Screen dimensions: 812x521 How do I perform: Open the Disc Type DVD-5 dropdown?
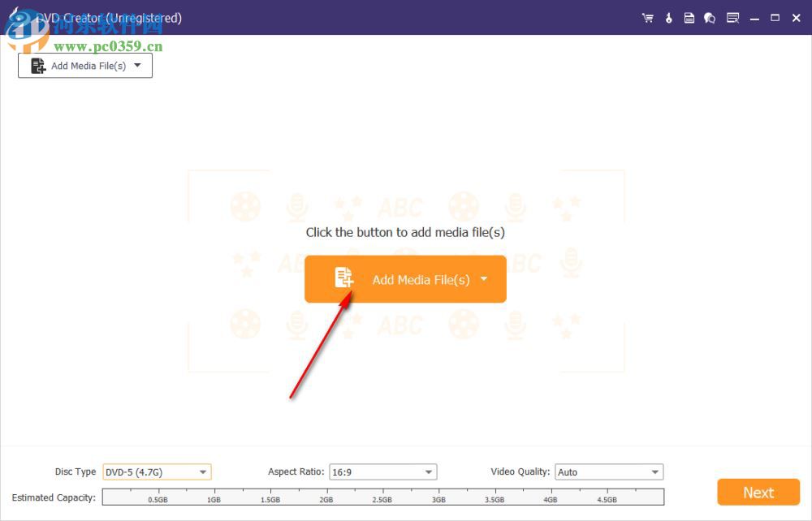click(157, 471)
